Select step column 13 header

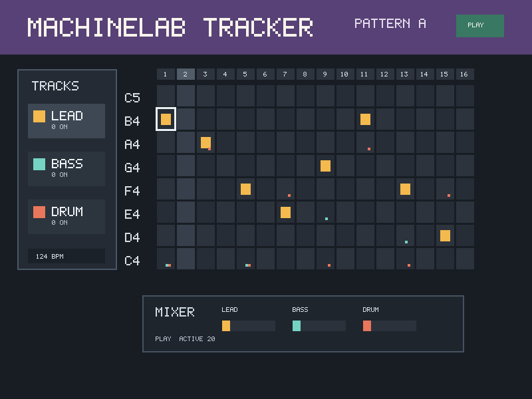[405, 74]
